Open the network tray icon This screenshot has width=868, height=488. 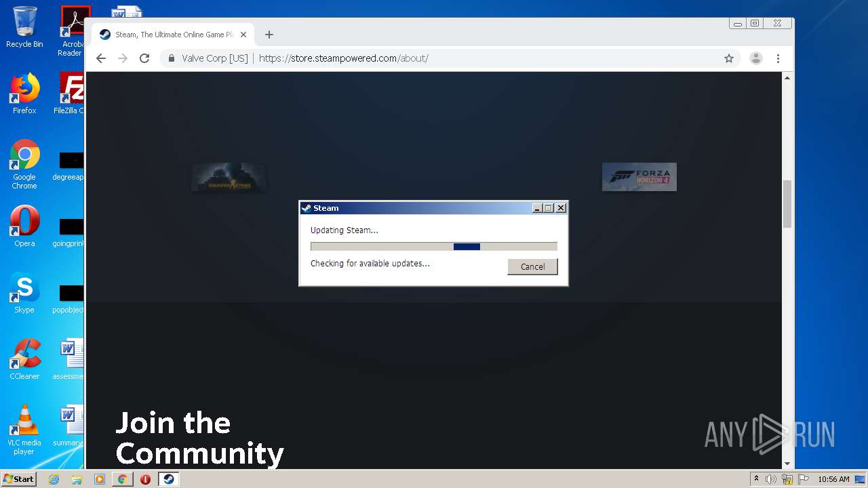[x=787, y=479]
